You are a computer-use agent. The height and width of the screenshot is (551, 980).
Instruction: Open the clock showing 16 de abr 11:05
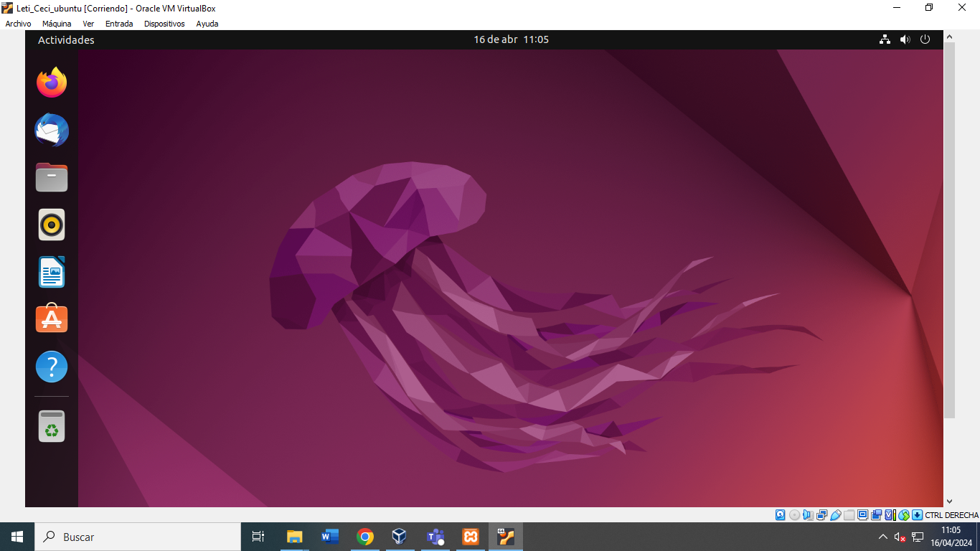pyautogui.click(x=511, y=39)
